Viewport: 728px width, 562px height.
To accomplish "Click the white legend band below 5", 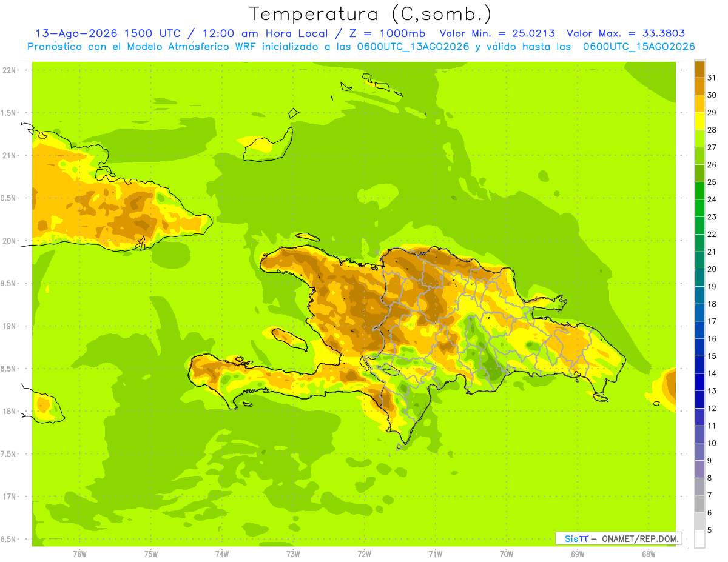I will pyautogui.click(x=699, y=539).
